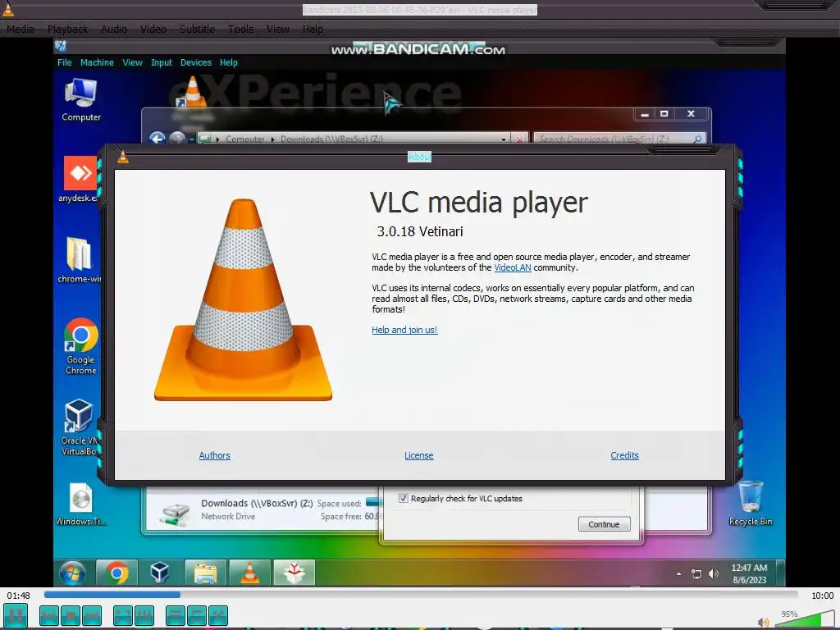Pause playback in outer VLC controls
Viewport: 840px width, 630px height.
tap(16, 615)
